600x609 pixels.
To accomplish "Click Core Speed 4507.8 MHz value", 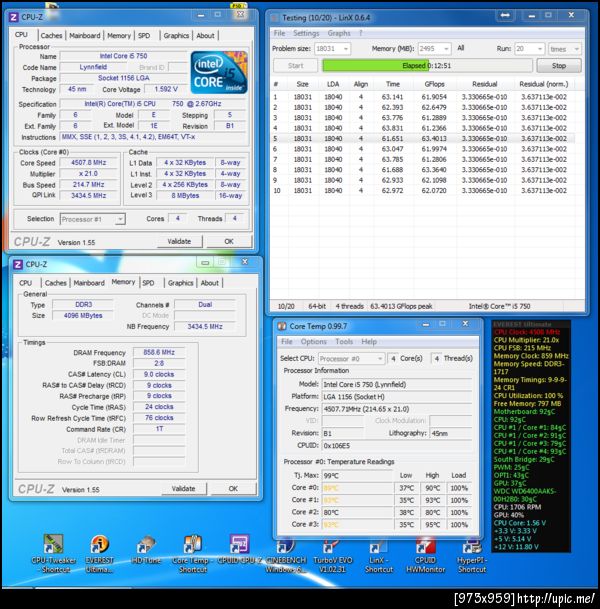I will click(x=89, y=163).
